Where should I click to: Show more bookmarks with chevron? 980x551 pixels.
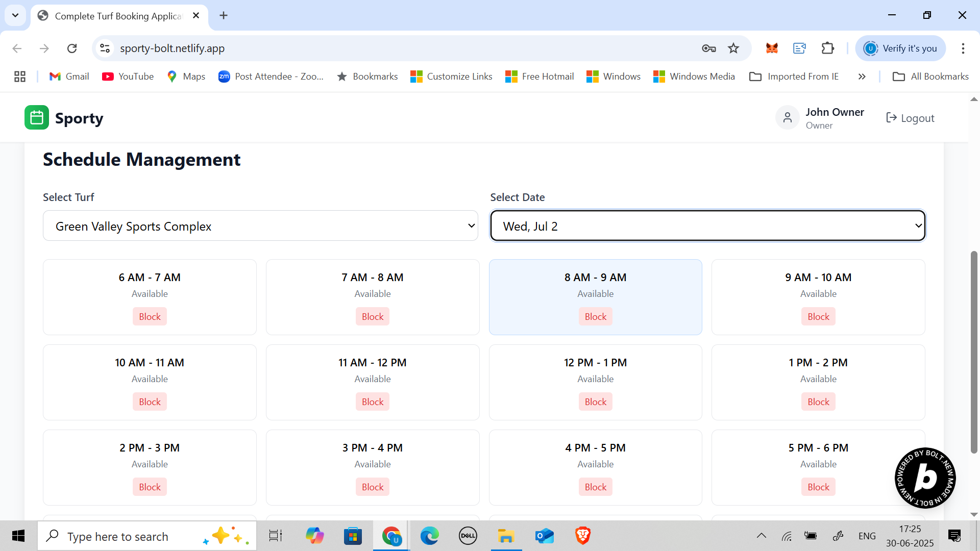(862, 77)
